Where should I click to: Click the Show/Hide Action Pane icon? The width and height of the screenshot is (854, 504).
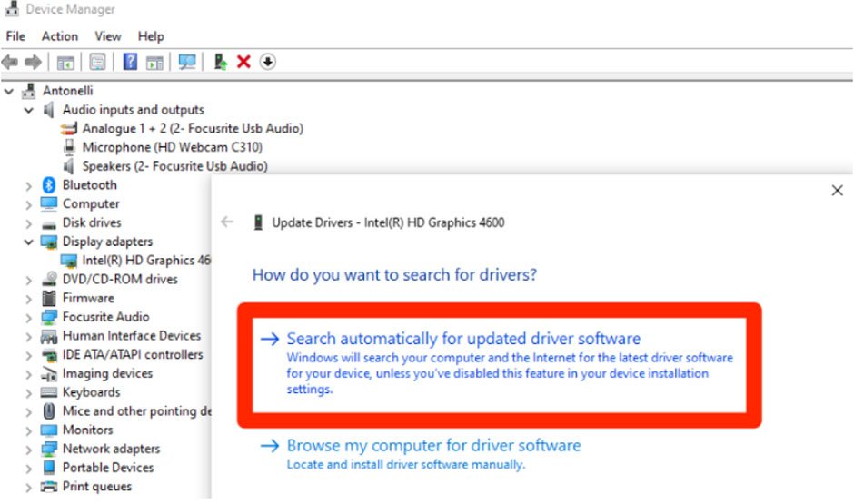154,62
